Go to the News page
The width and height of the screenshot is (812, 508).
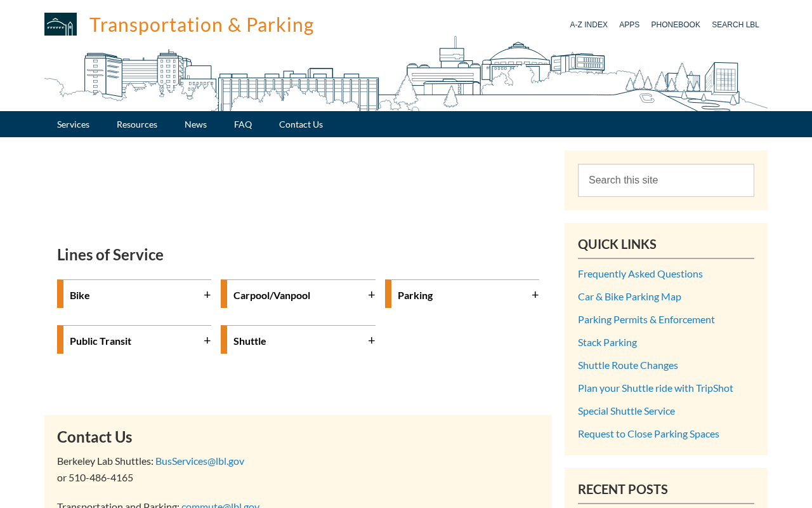pos(195,124)
